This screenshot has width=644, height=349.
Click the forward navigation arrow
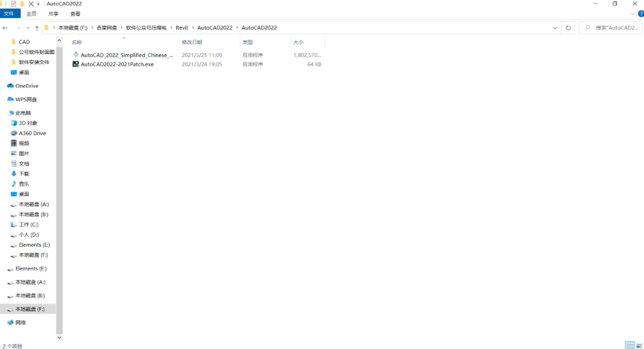(x=18, y=28)
